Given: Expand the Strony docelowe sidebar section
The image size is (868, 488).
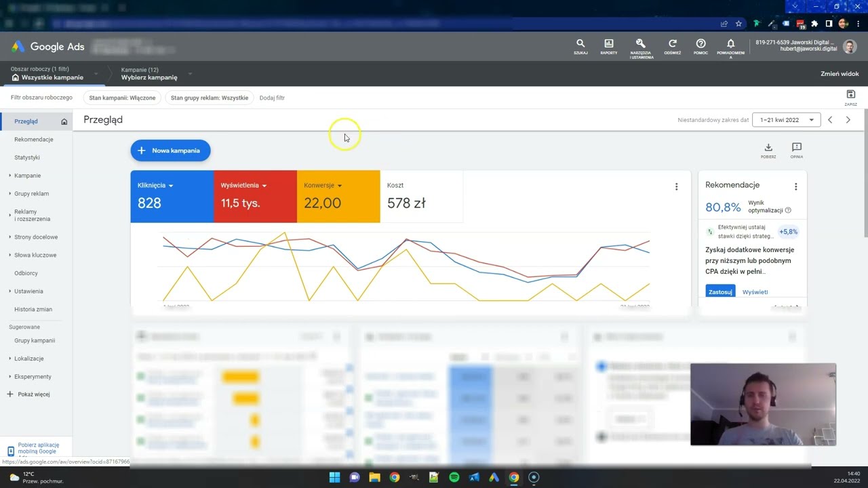Looking at the screenshot, I should [x=10, y=237].
